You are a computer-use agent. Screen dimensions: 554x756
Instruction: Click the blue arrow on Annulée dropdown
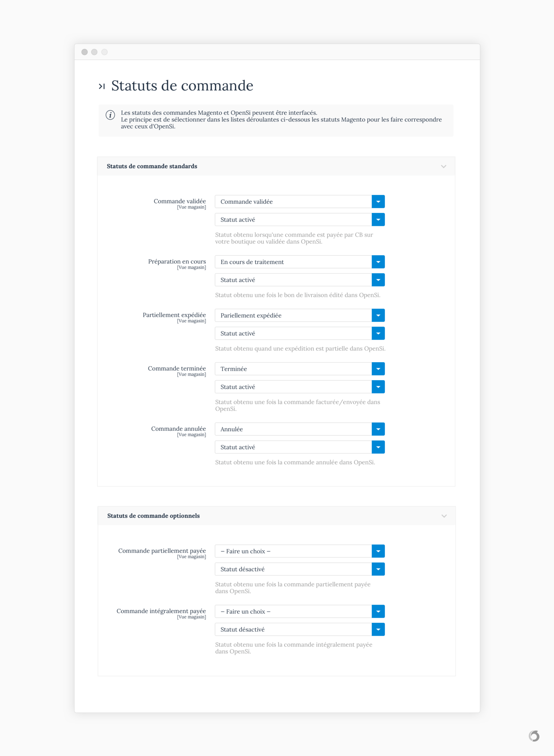pyautogui.click(x=378, y=429)
